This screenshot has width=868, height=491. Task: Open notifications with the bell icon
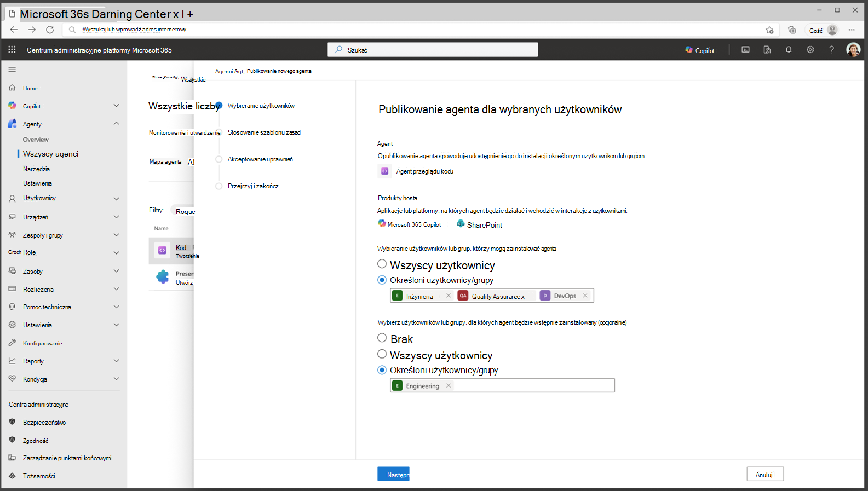pyautogui.click(x=789, y=50)
